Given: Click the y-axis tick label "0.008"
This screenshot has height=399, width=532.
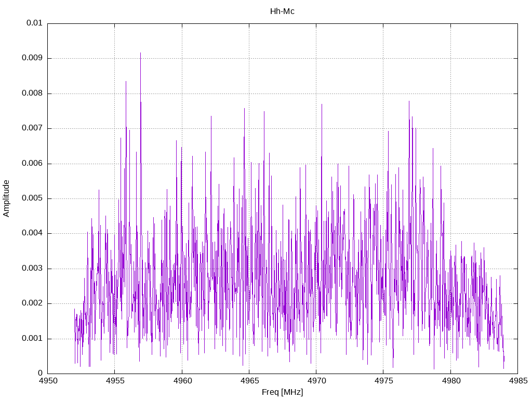Looking at the screenshot, I should point(32,94).
